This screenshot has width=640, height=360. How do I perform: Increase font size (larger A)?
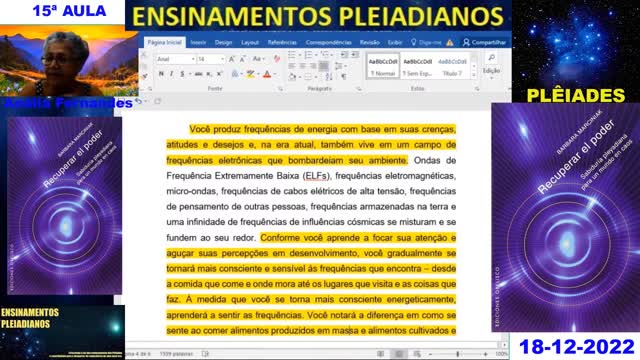point(231,59)
